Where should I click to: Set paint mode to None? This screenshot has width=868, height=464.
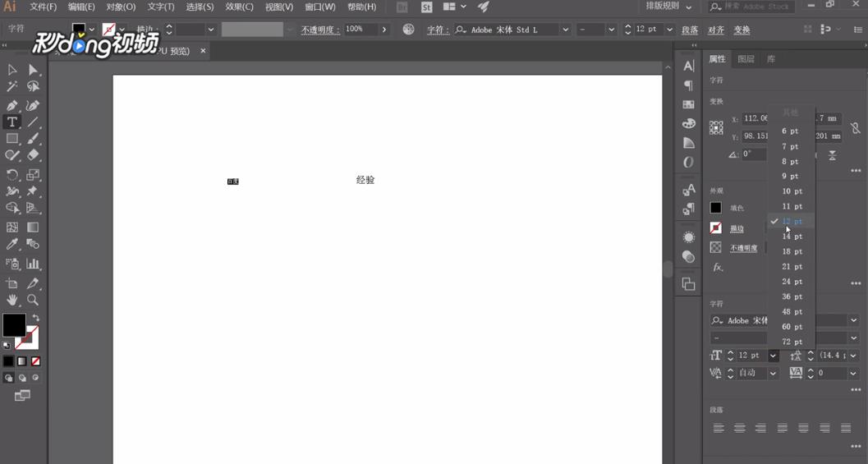click(x=35, y=361)
